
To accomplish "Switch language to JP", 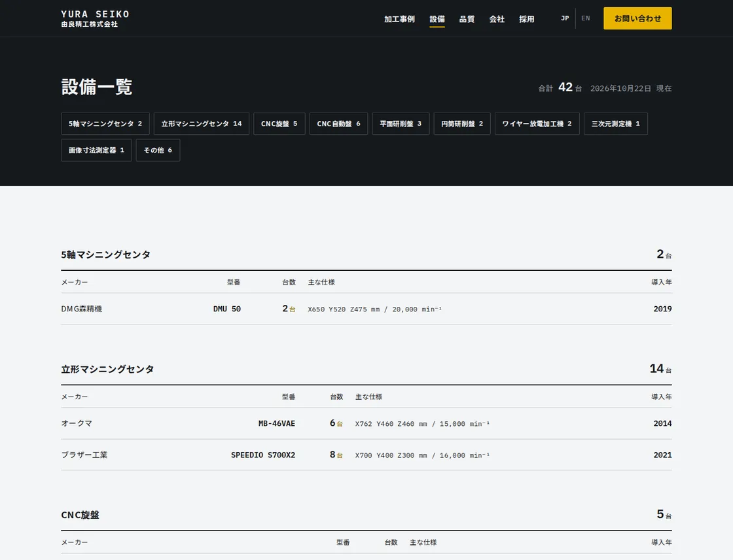I will [565, 18].
